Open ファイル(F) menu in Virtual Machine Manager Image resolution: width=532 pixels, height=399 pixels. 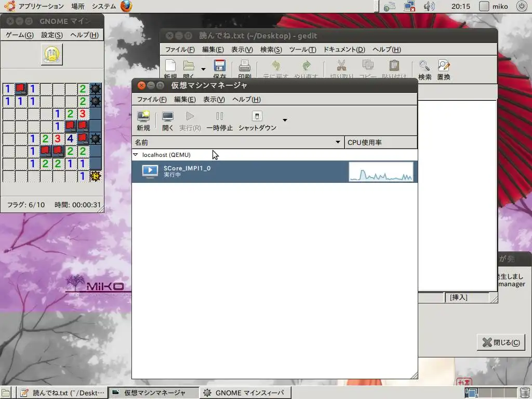tap(152, 99)
